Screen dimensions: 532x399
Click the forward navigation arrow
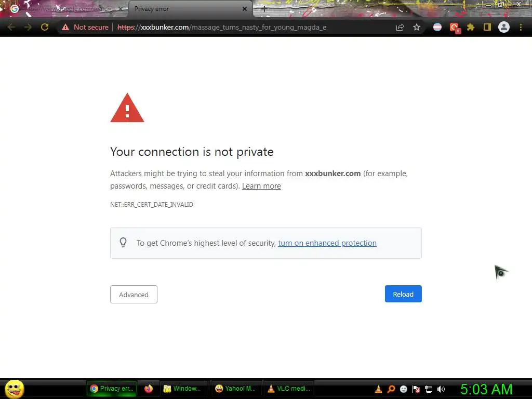pyautogui.click(x=28, y=27)
